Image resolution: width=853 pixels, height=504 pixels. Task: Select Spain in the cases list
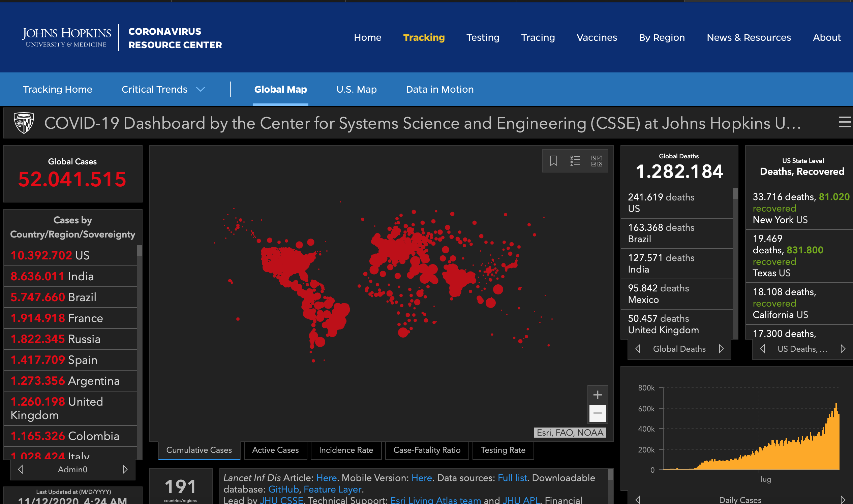[x=70, y=360]
